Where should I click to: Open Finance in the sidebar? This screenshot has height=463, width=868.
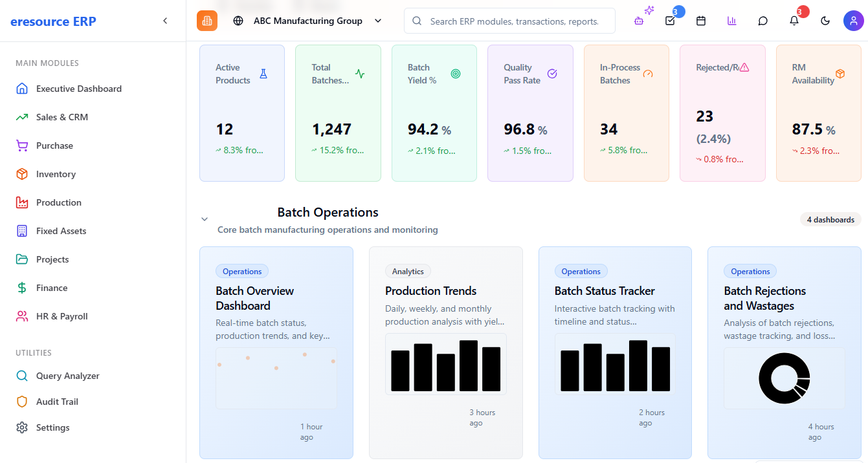tap(52, 288)
